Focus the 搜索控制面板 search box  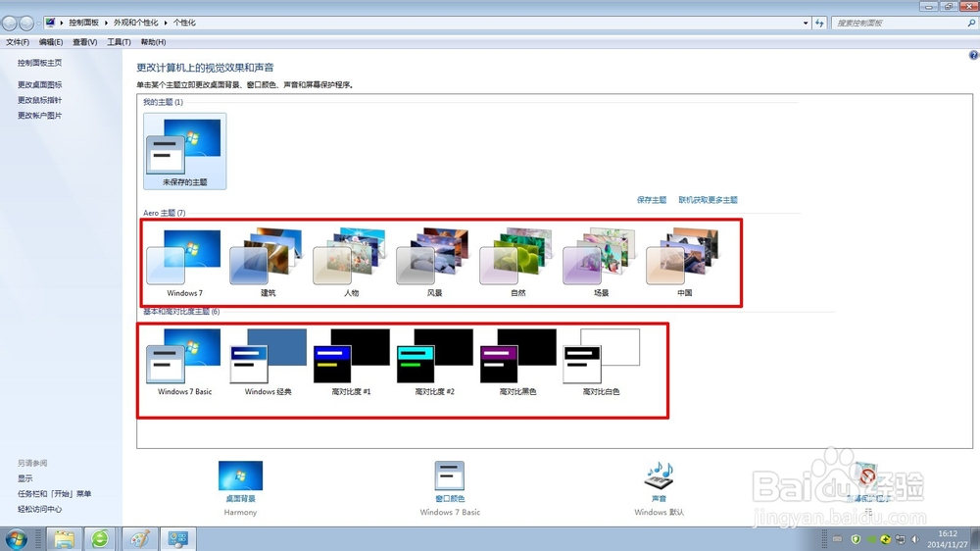click(898, 23)
